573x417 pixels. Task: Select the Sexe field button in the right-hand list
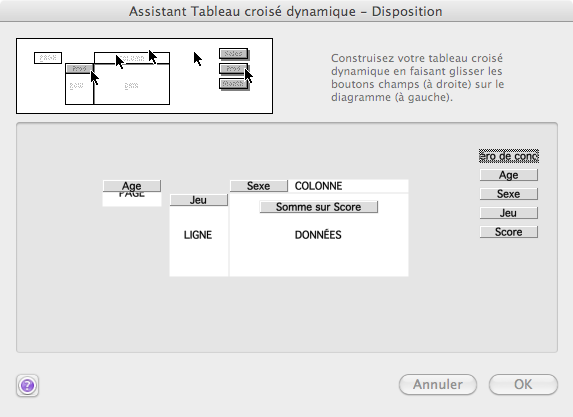point(509,194)
